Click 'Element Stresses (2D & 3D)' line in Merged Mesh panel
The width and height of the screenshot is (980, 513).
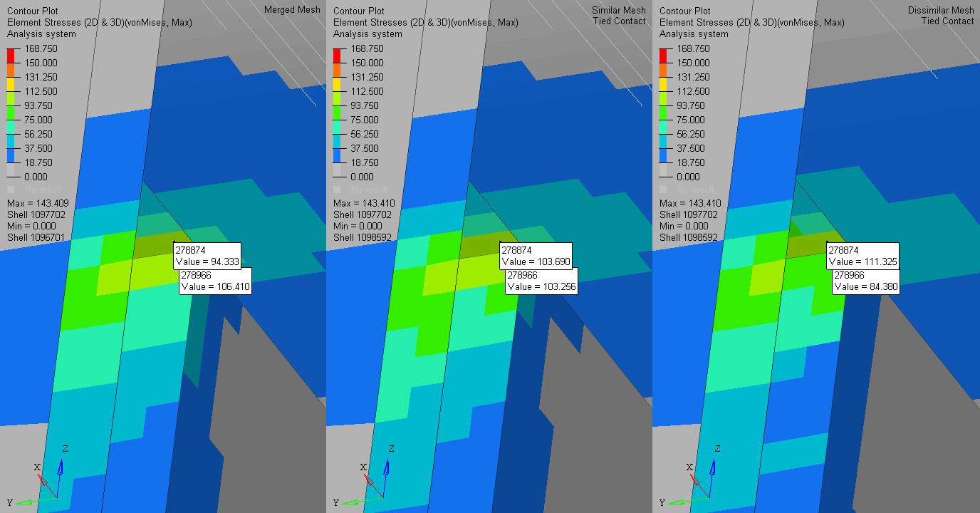coord(100,22)
